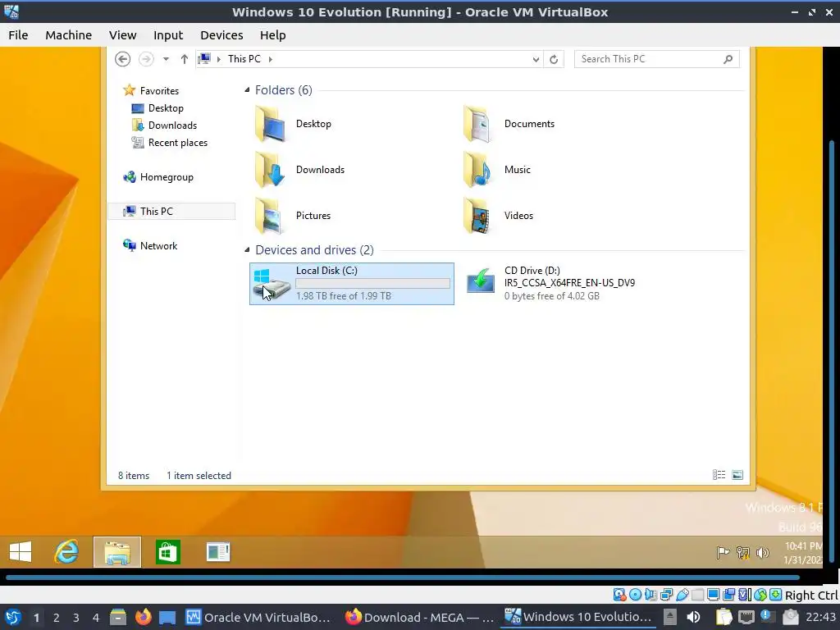Open Oracle VM VirtualBox Manager taskbar item
Screen dimensions: 840x630
click(258, 617)
